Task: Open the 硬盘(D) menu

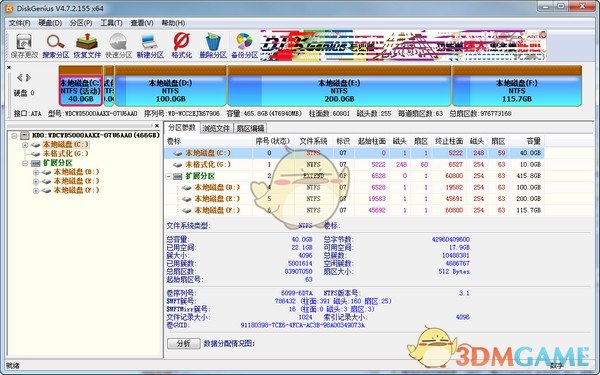Action: point(50,23)
